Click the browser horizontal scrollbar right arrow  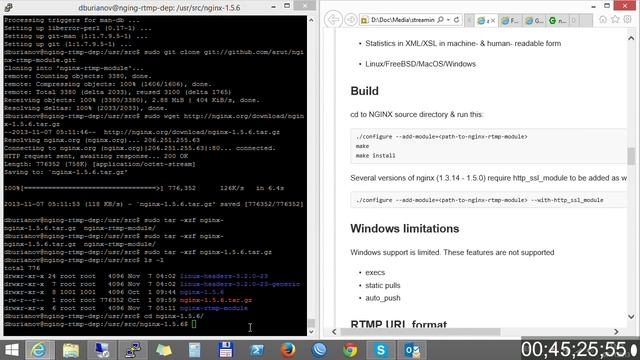click(616, 332)
